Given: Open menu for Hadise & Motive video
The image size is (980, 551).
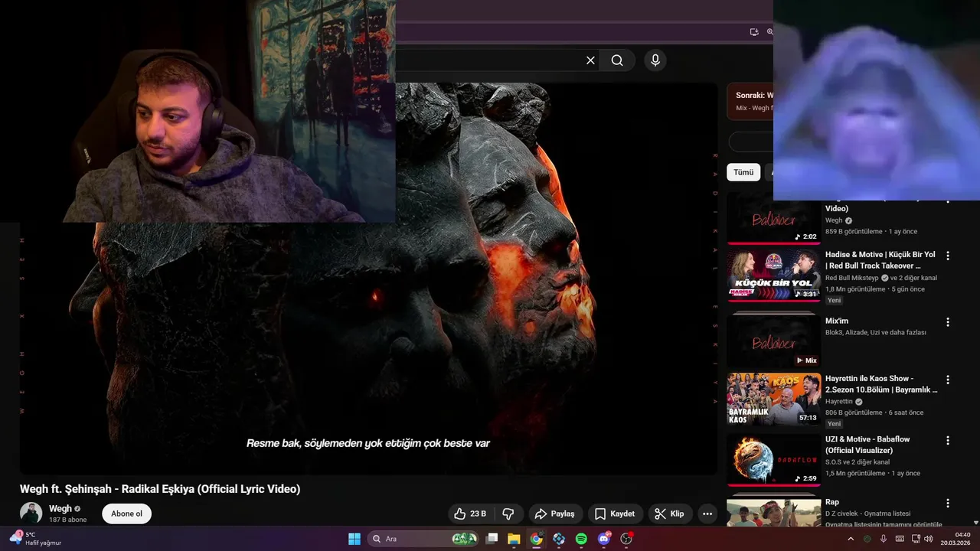Looking at the screenshot, I should [x=948, y=256].
